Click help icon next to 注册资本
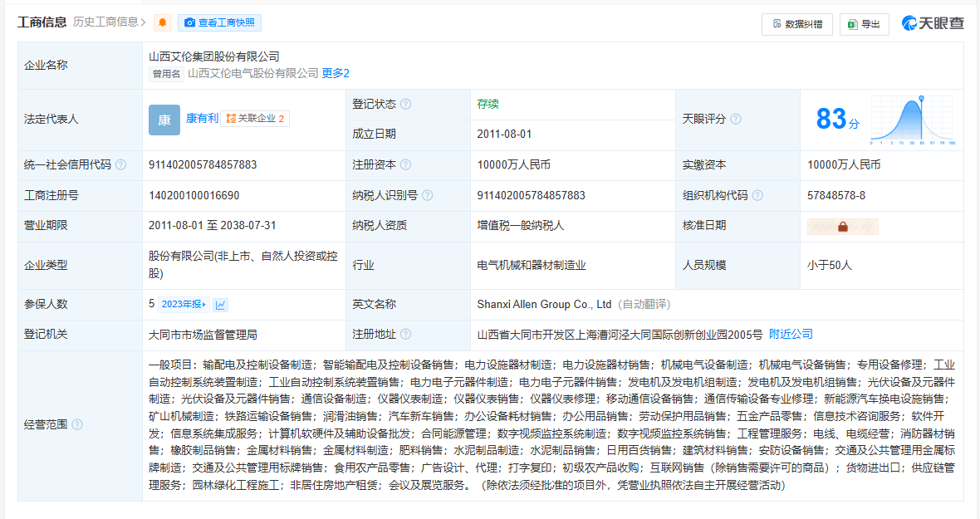The image size is (980, 519). [x=405, y=165]
